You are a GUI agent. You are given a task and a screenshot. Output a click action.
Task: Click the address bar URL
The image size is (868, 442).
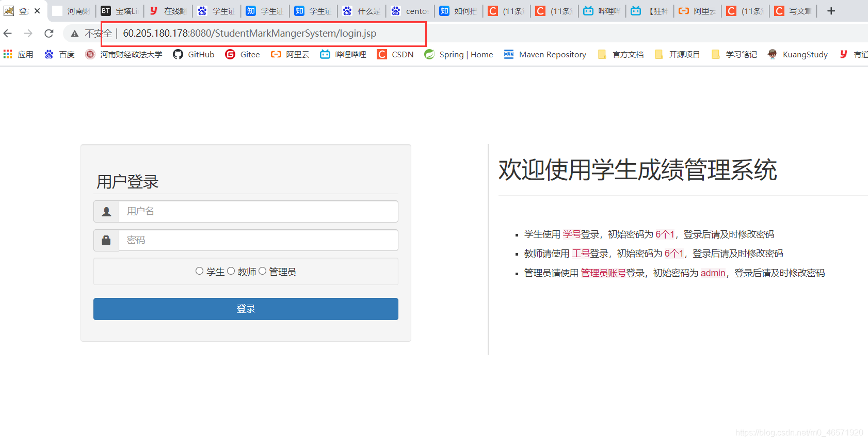[x=249, y=34]
